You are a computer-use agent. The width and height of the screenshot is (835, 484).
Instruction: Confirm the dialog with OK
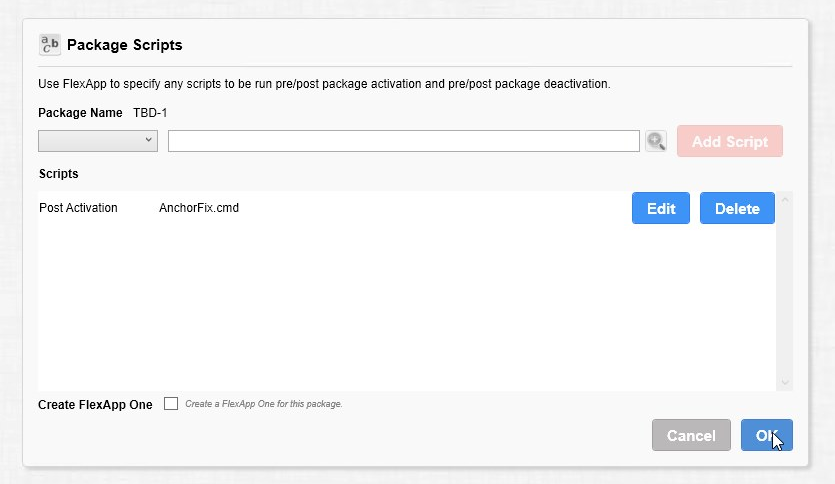pos(767,435)
